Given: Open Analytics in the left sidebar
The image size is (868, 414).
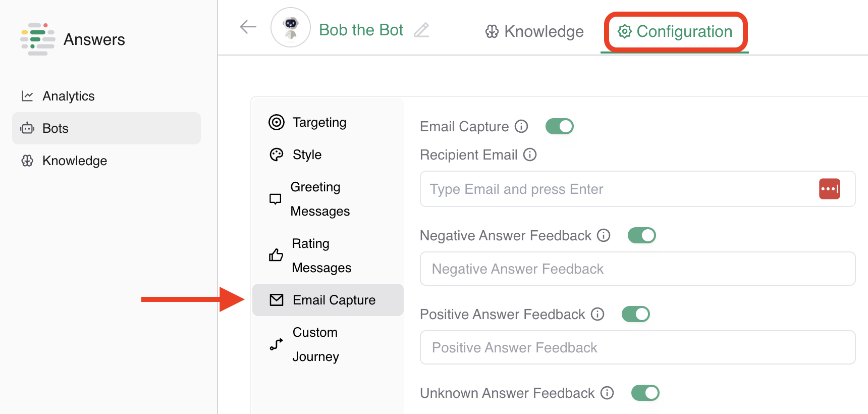Looking at the screenshot, I should (69, 96).
